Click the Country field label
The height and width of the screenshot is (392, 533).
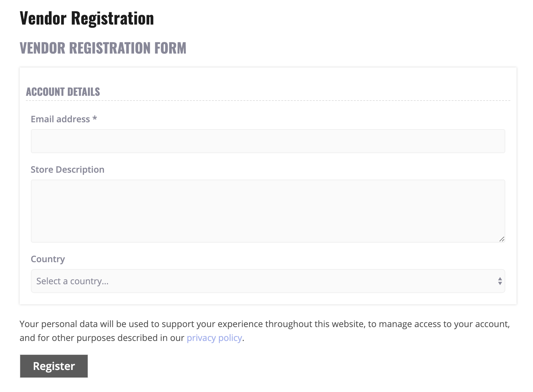pos(48,259)
